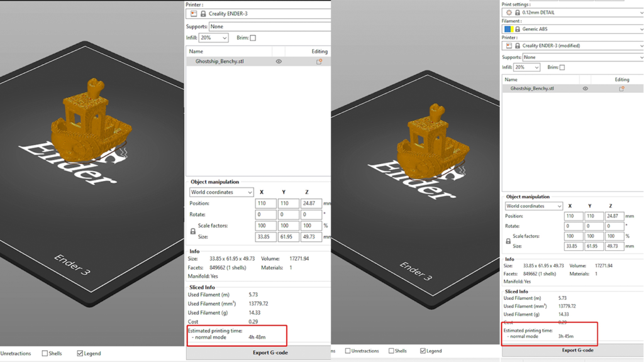The height and width of the screenshot is (362, 644).
Task: Click the blue-yellow Generic ABS filament color swatch
Action: pos(507,29)
